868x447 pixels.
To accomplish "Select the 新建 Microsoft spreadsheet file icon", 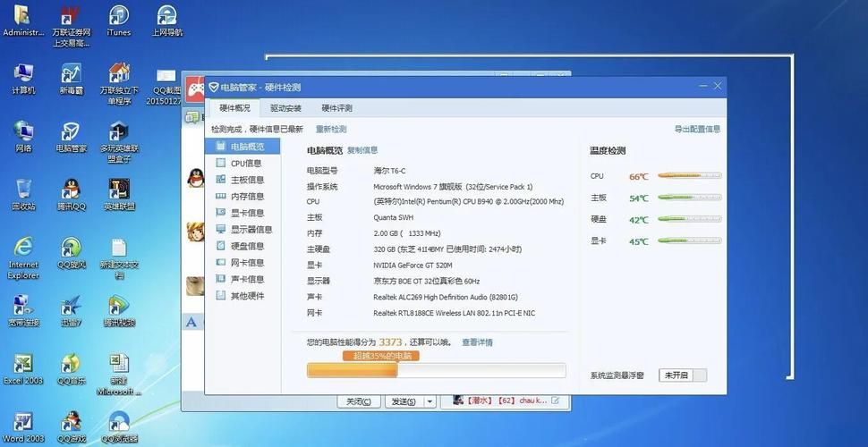I will [118, 375].
